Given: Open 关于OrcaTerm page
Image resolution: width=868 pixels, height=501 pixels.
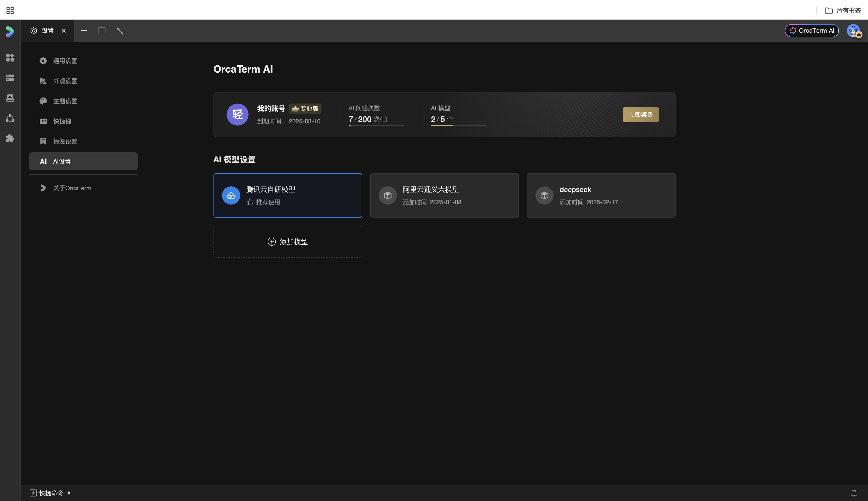Looking at the screenshot, I should coord(83,188).
